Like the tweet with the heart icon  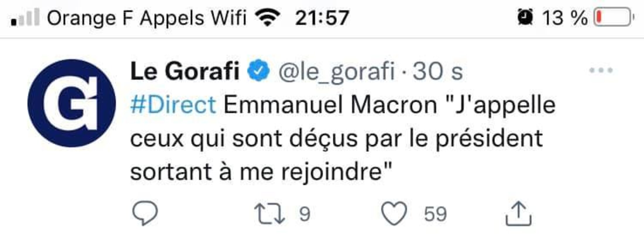coord(394,214)
